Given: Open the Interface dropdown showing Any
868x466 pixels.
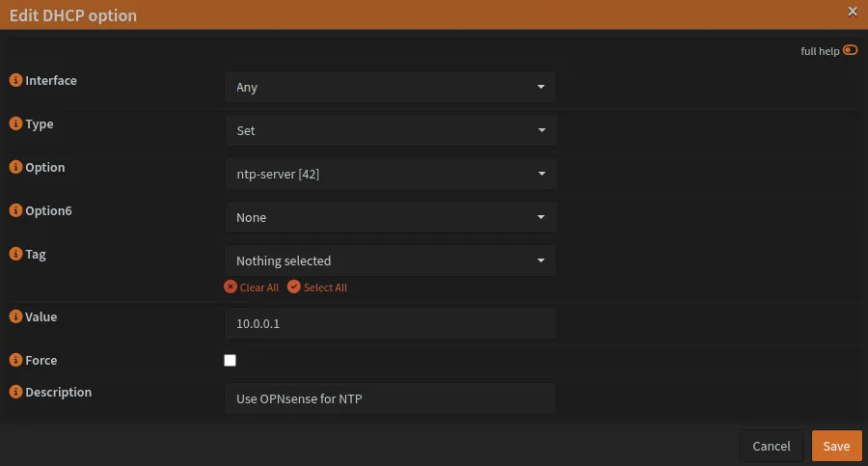Looking at the screenshot, I should pos(391,87).
